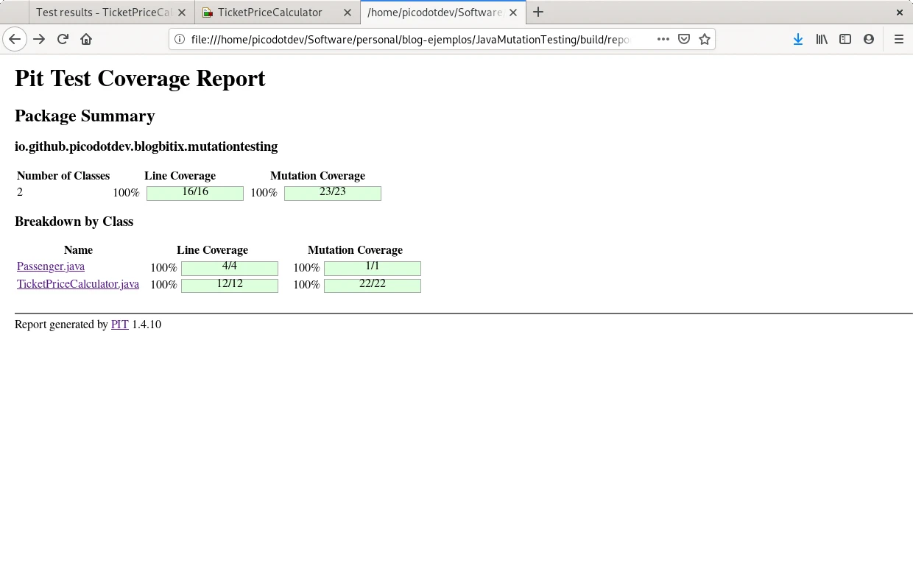Bookmark this page with the star icon

point(705,39)
